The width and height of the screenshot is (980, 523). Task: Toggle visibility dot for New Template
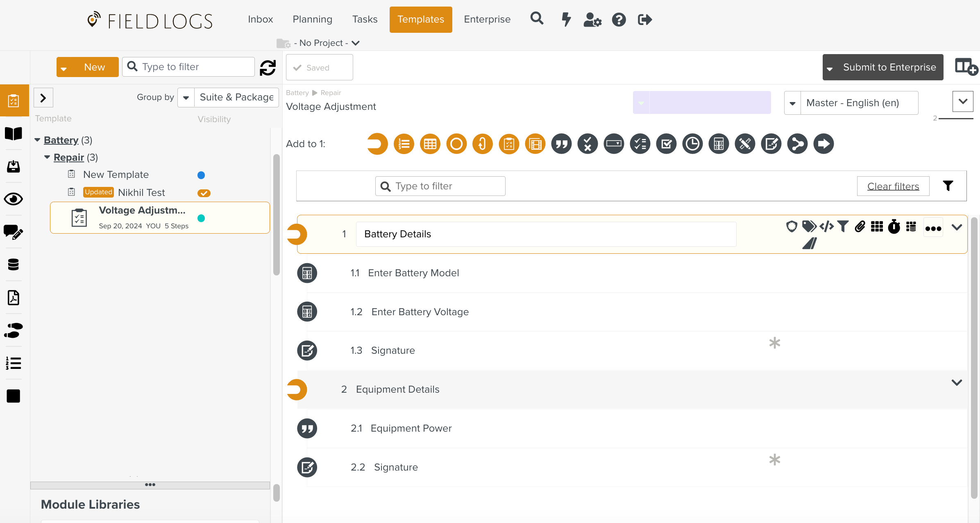tap(201, 175)
